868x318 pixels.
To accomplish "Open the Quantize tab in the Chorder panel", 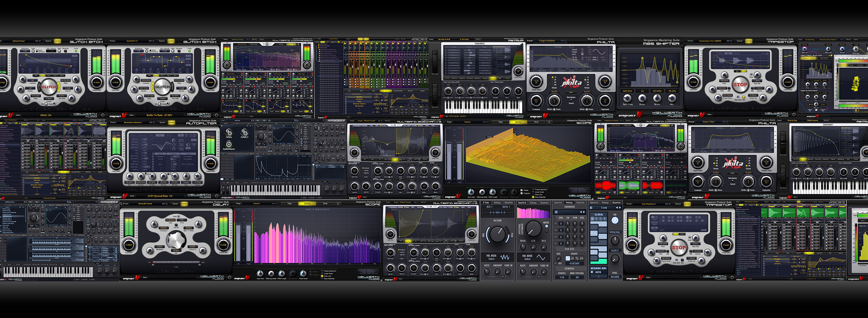I will [580, 202].
